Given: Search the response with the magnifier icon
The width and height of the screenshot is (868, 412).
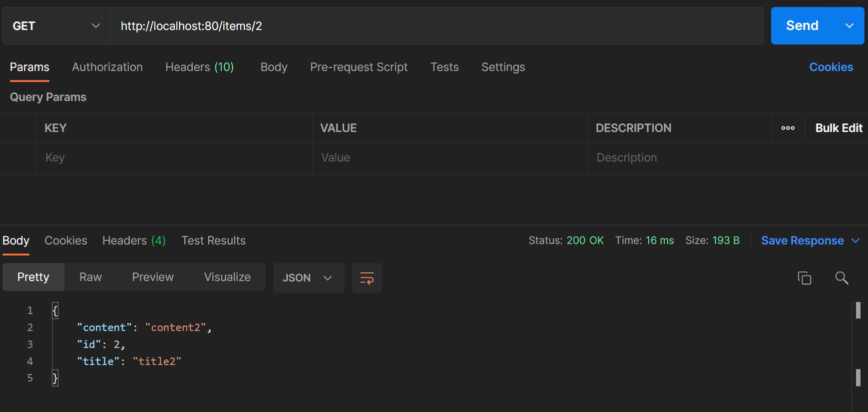Looking at the screenshot, I should point(842,278).
